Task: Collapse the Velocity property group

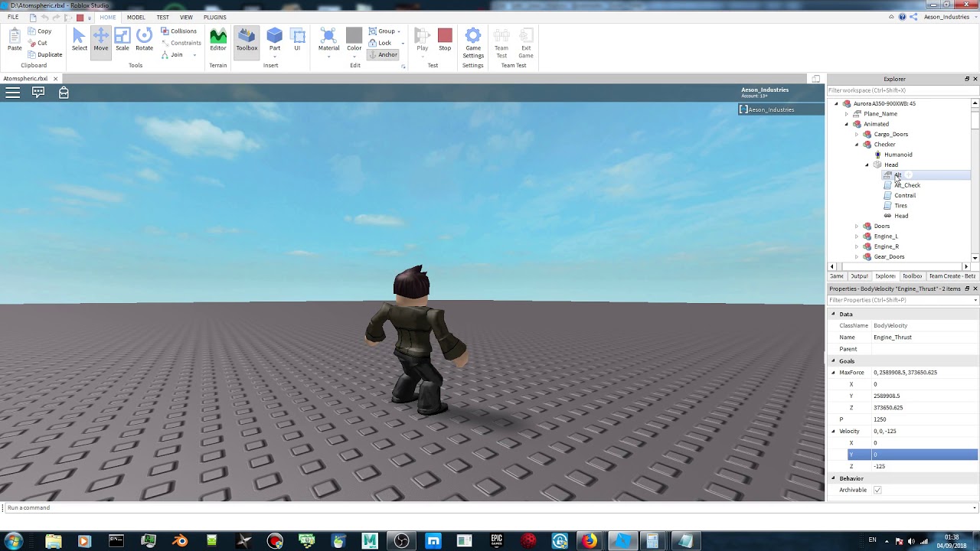Action: (834, 432)
